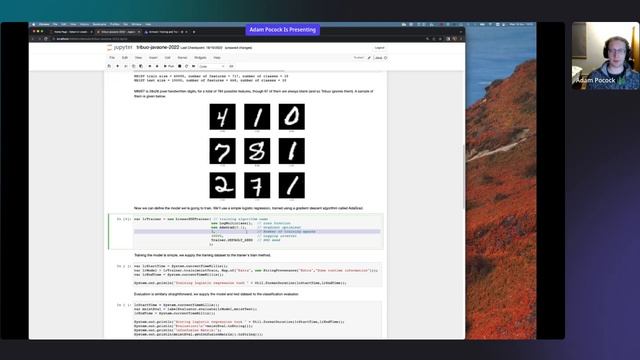Restart the kernel toolbar icon
The width and height of the screenshot is (640, 360).
click(187, 66)
